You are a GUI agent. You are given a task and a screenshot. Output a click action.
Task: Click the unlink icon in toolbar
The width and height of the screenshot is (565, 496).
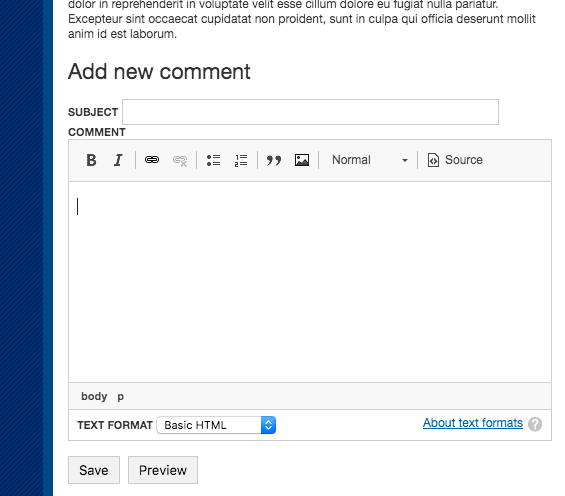click(x=180, y=160)
